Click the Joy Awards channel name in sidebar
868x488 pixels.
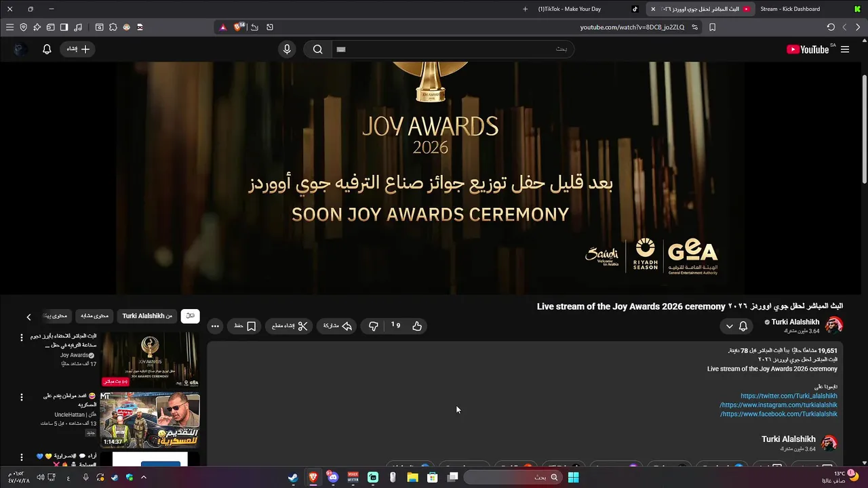[x=75, y=355]
